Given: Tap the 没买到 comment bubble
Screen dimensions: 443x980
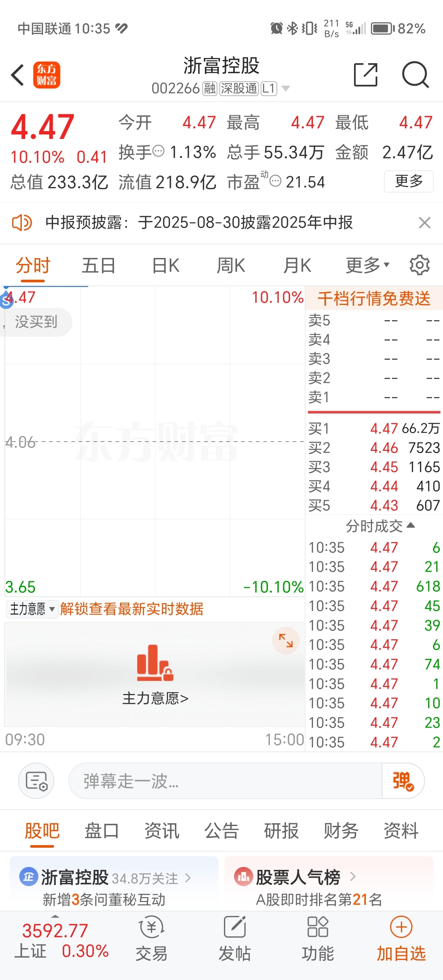Looking at the screenshot, I should coord(36,322).
